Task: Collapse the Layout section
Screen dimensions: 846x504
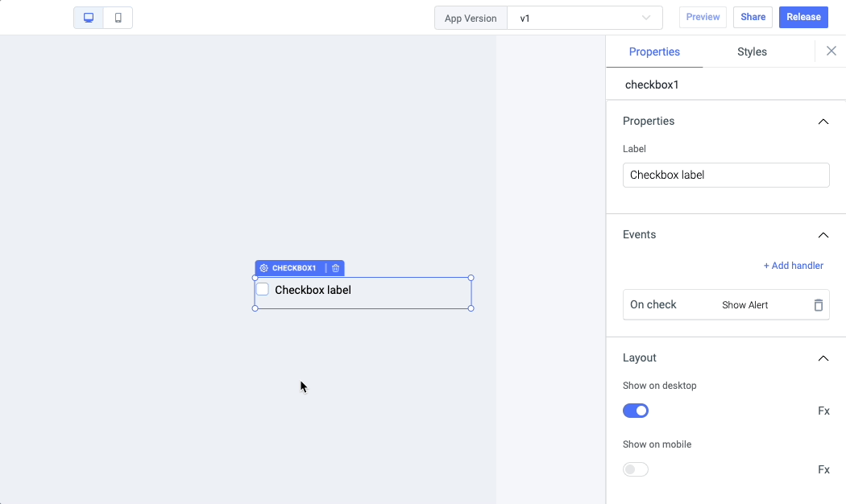Action: point(823,358)
